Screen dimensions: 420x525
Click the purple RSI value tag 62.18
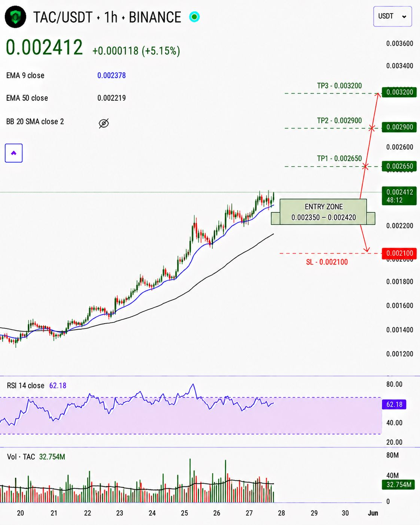click(394, 404)
